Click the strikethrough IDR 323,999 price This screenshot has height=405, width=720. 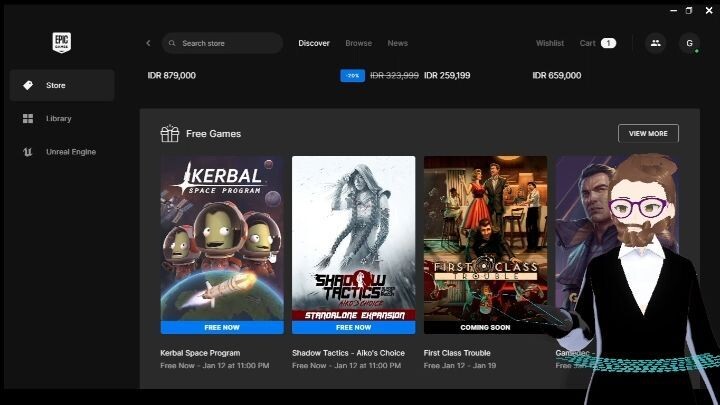point(394,75)
